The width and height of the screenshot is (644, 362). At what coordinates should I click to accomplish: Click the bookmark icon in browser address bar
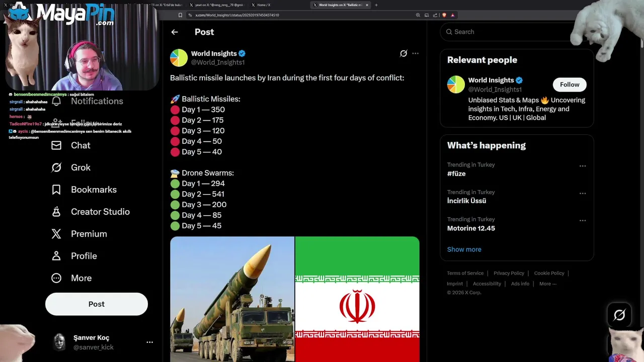click(x=180, y=15)
